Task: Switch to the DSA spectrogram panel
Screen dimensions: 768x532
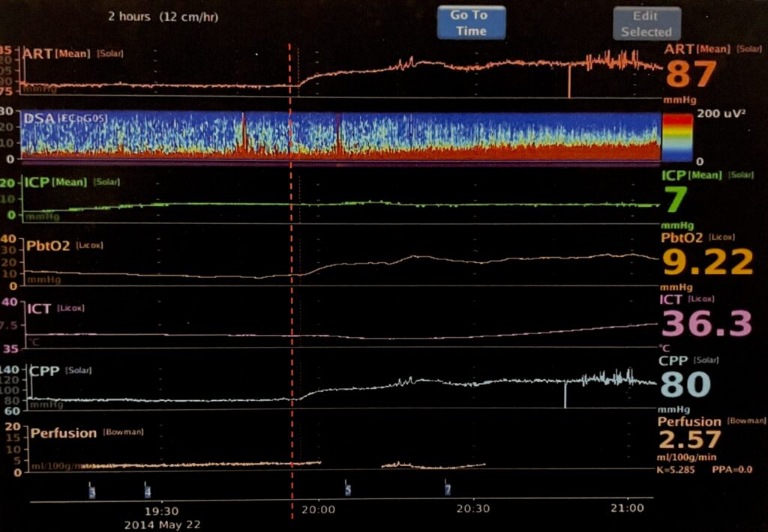Action: pyautogui.click(x=337, y=137)
